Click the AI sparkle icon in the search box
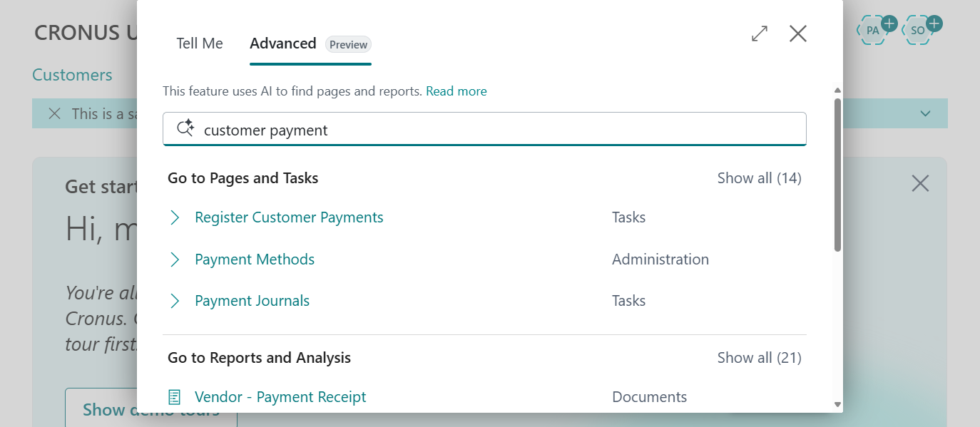 tap(185, 128)
